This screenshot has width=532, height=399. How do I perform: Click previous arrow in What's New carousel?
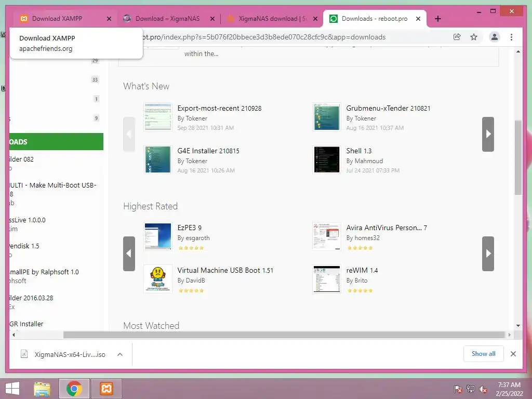click(129, 134)
